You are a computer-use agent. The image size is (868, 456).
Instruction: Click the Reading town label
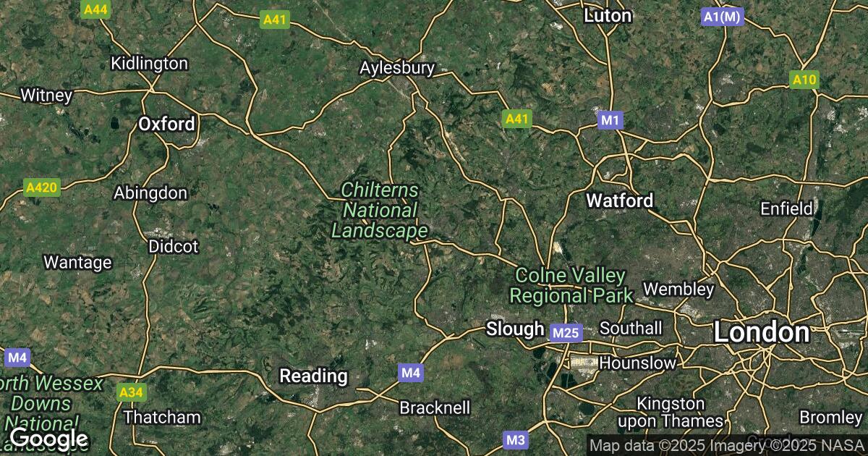313,376
